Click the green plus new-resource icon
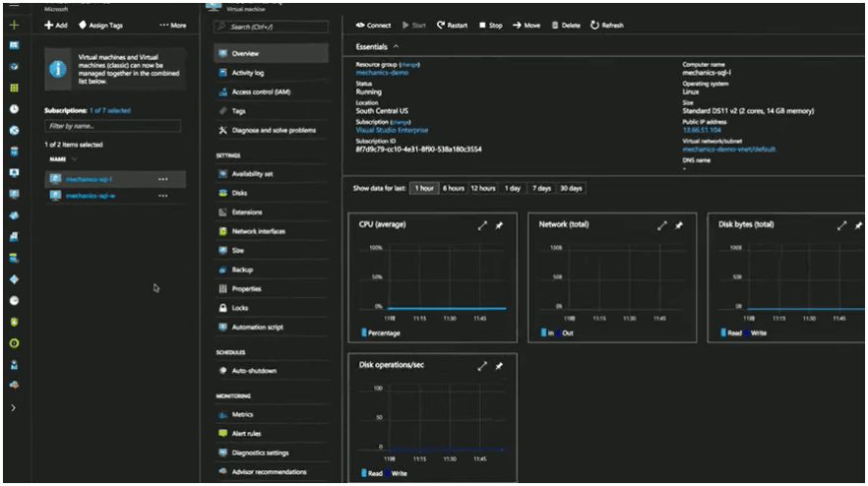This screenshot has height=486, width=868. pos(15,25)
